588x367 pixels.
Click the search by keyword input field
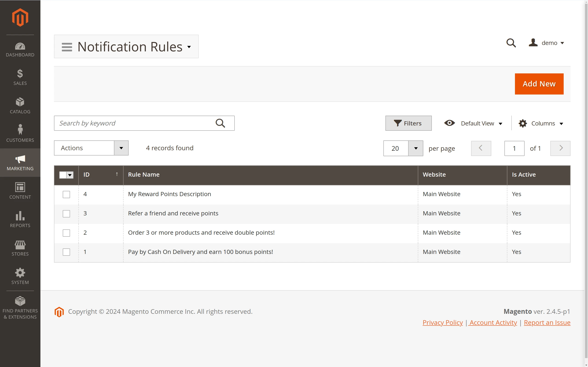tap(136, 123)
